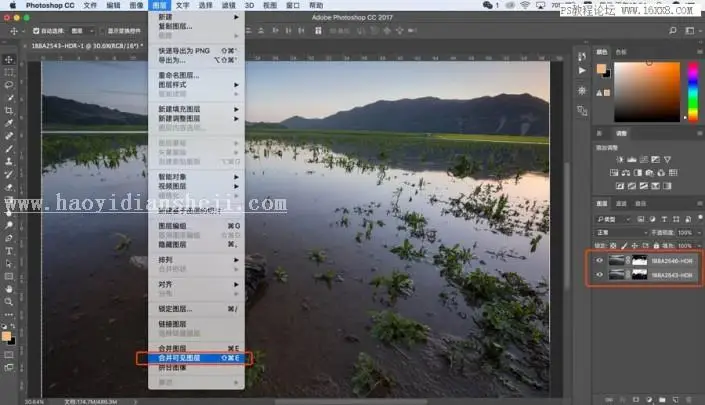Open the auto-select 图层 dropdown
The width and height of the screenshot is (705, 405).
pyautogui.click(x=83, y=31)
